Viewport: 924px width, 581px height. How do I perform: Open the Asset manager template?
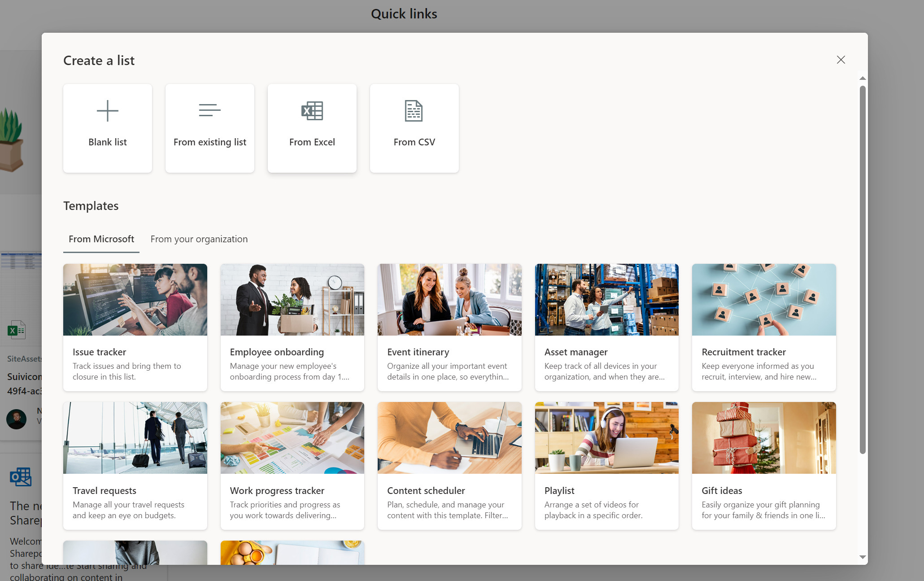[x=606, y=327]
